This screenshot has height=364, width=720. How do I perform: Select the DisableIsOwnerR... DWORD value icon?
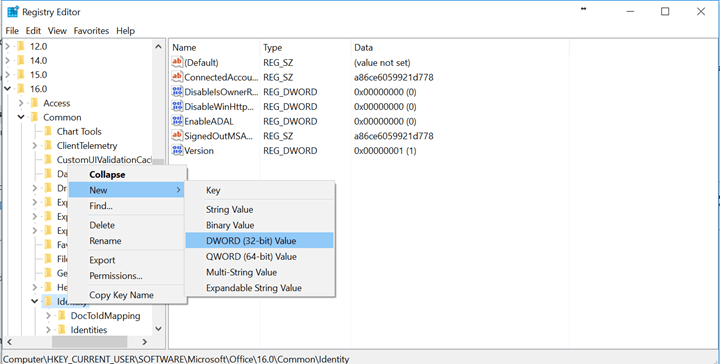[x=177, y=91]
